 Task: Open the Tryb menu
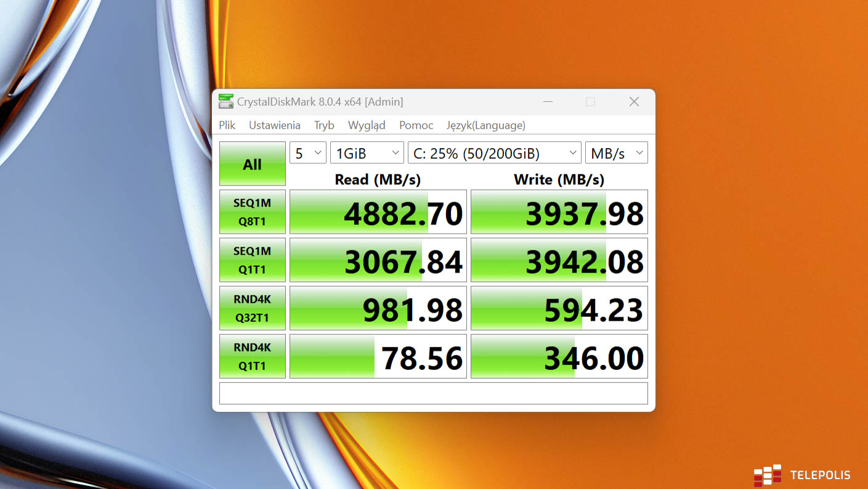[x=324, y=125]
